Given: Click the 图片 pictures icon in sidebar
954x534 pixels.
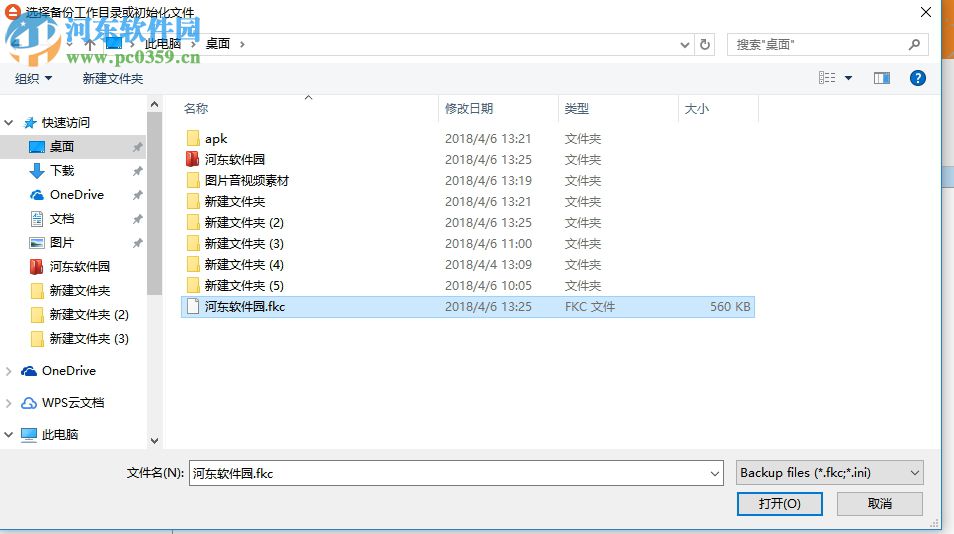Looking at the screenshot, I should tap(37, 243).
